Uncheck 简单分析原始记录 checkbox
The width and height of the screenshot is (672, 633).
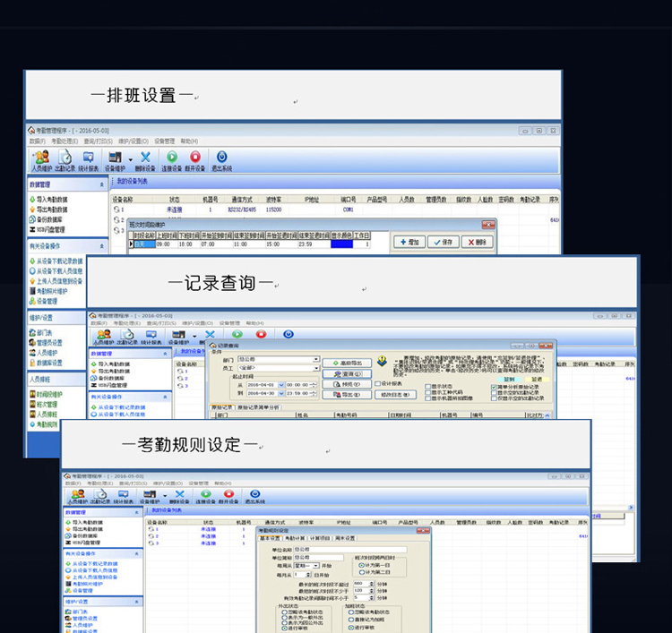[494, 387]
